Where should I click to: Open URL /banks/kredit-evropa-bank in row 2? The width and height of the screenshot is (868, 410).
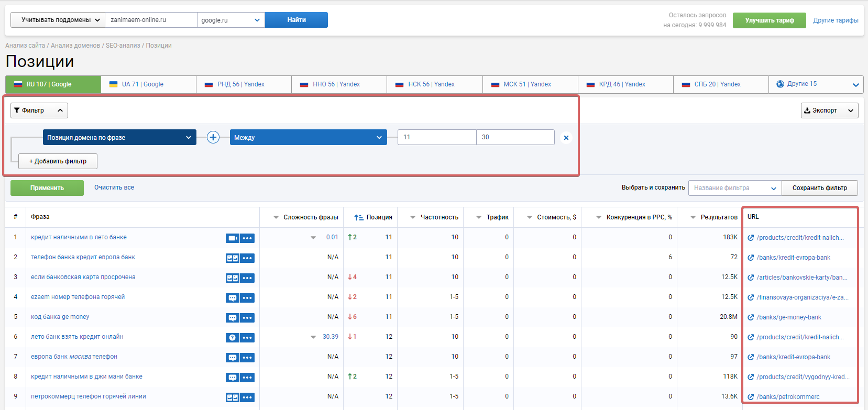[794, 258]
